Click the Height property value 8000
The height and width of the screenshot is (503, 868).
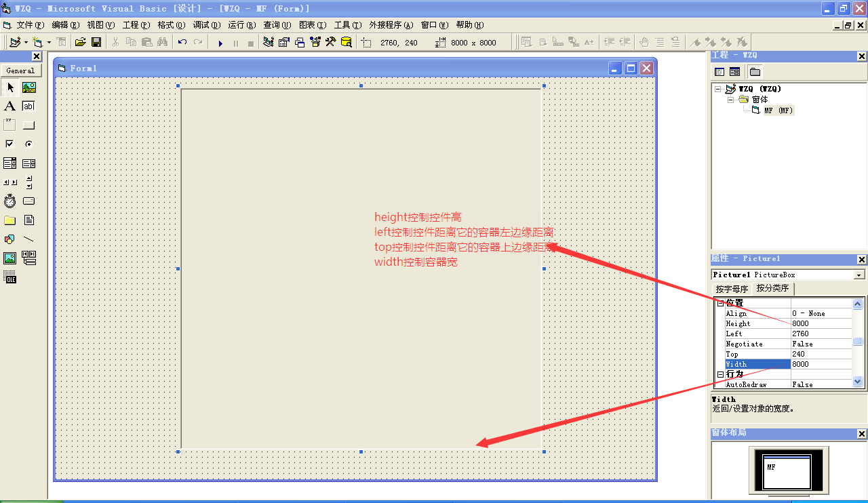[x=821, y=323]
